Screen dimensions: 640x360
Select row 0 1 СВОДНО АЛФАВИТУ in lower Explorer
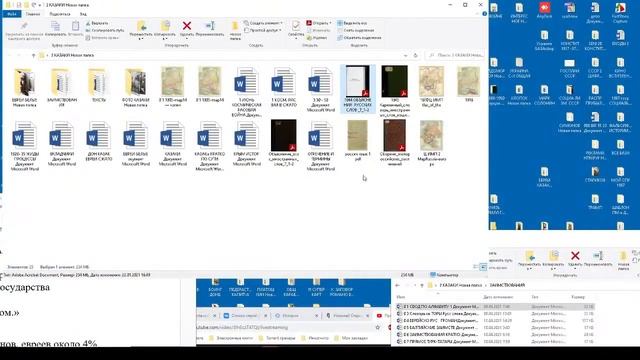click(x=495, y=307)
